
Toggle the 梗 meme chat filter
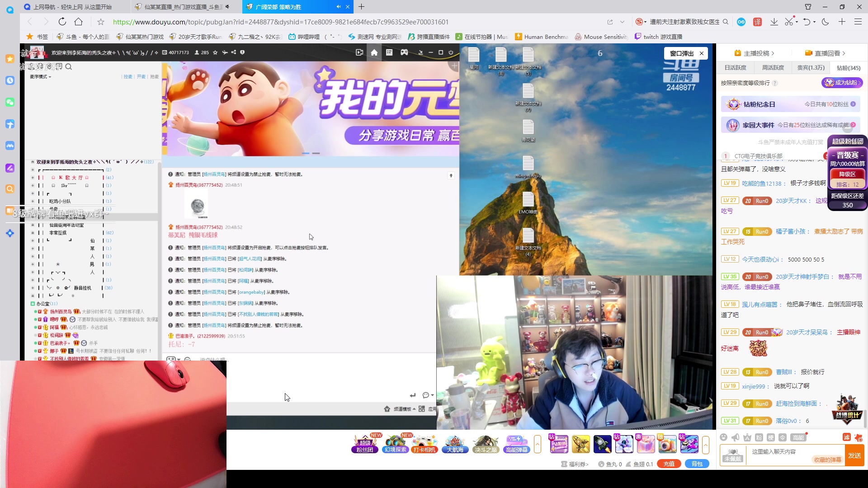pos(770,437)
